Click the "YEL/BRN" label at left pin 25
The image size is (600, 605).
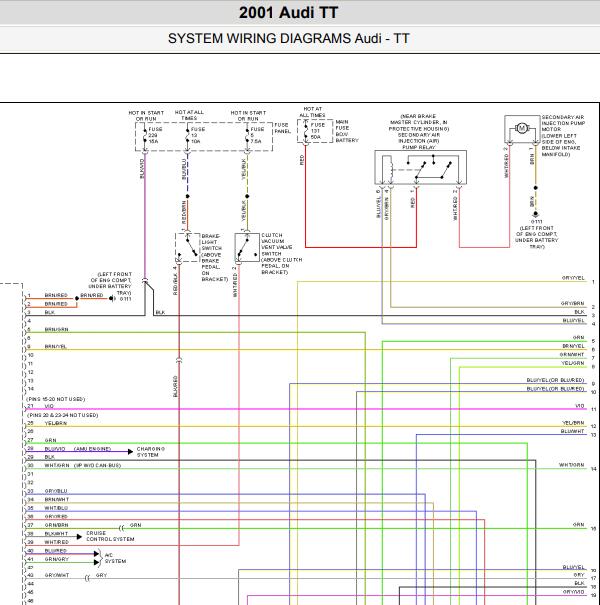click(56, 423)
